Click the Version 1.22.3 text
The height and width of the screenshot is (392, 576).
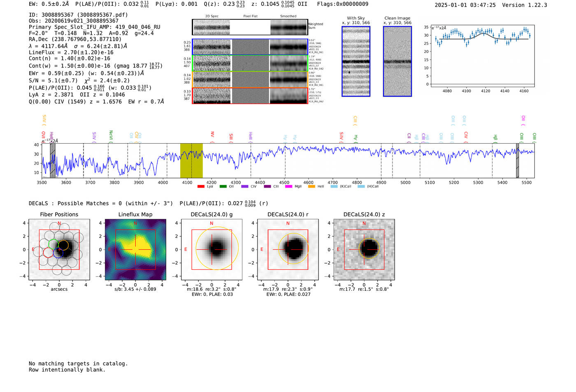tap(525, 5)
